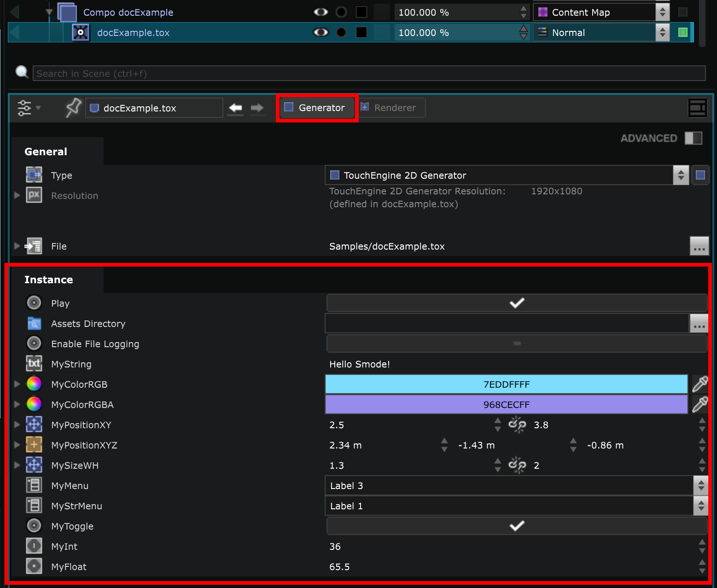Click the MyFloat parameter icon
717x588 pixels.
pyautogui.click(x=34, y=566)
